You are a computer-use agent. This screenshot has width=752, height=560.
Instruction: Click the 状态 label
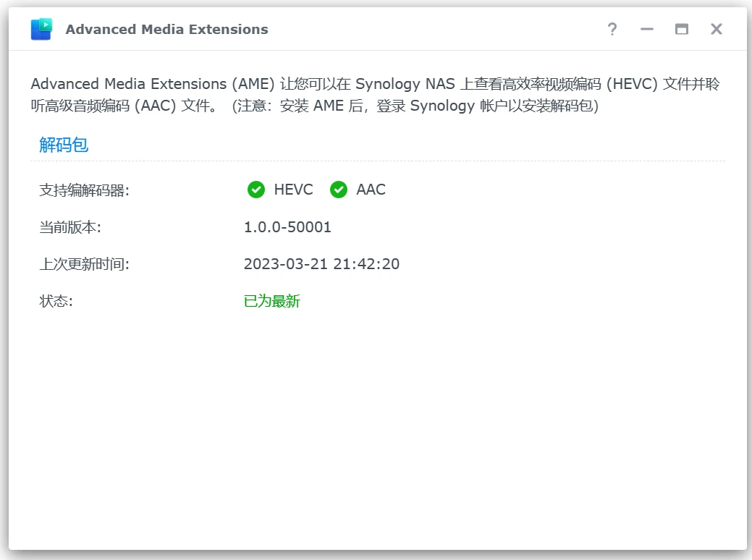pos(56,301)
